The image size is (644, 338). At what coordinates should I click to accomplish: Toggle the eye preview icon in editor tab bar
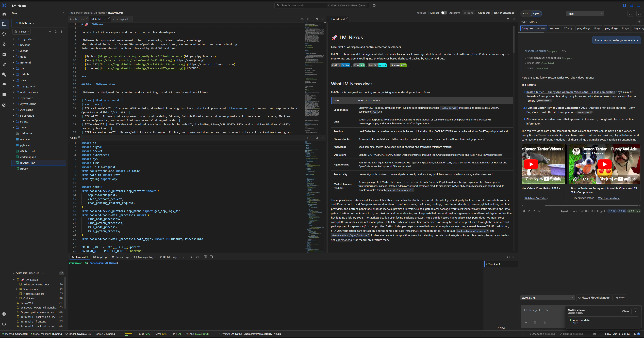tap(302, 19)
